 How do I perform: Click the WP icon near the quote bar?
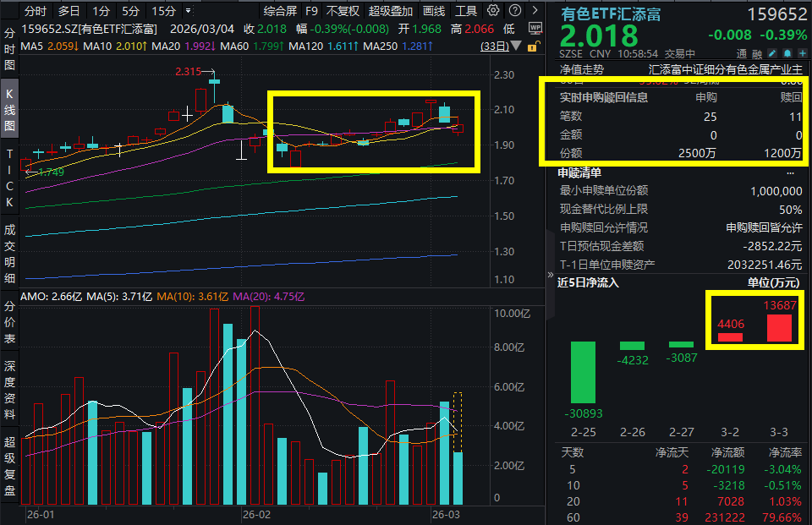pos(535,28)
